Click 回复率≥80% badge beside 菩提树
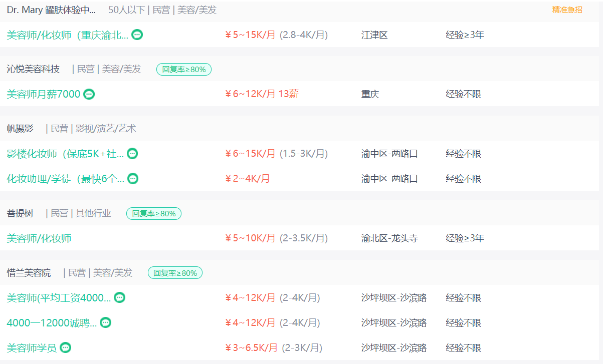603x364 pixels. [x=153, y=214]
